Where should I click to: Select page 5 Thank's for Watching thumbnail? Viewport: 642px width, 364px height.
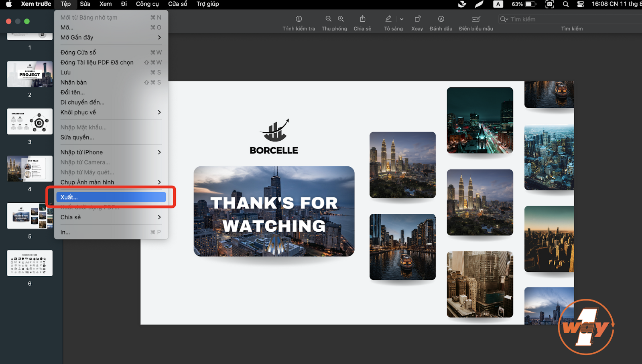pyautogui.click(x=30, y=216)
